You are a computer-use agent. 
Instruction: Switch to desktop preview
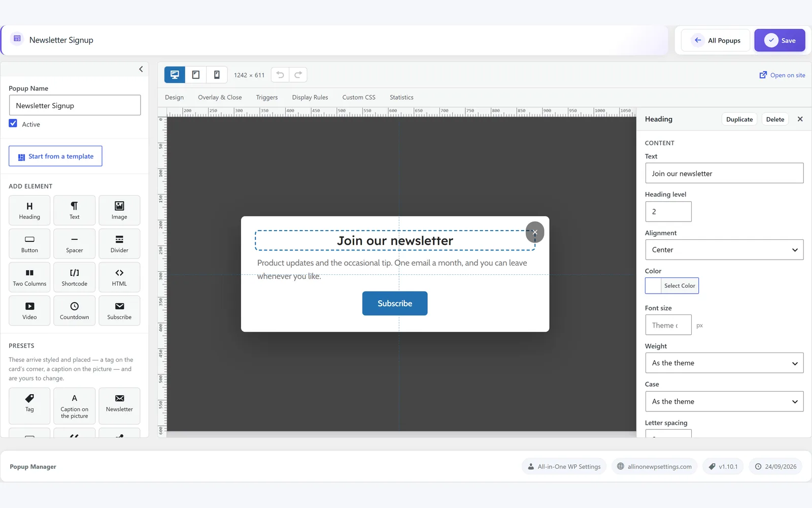(175, 75)
